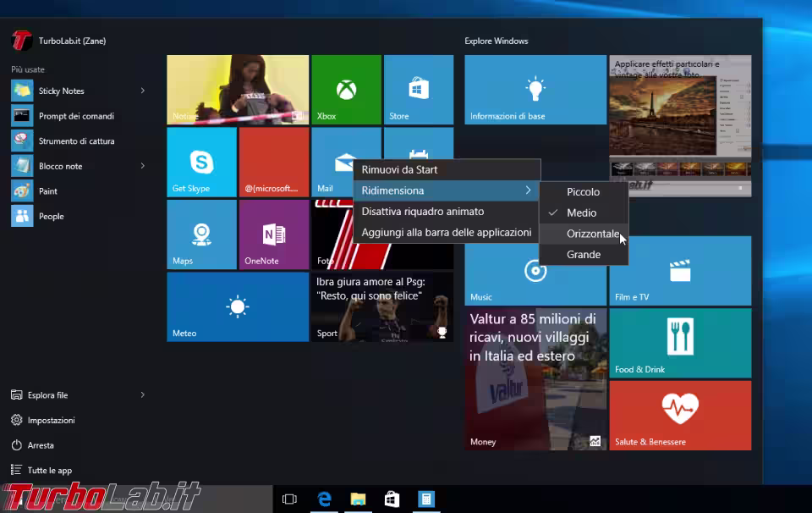Click Rimuovi da Start
The width and height of the screenshot is (812, 513).
click(x=447, y=169)
